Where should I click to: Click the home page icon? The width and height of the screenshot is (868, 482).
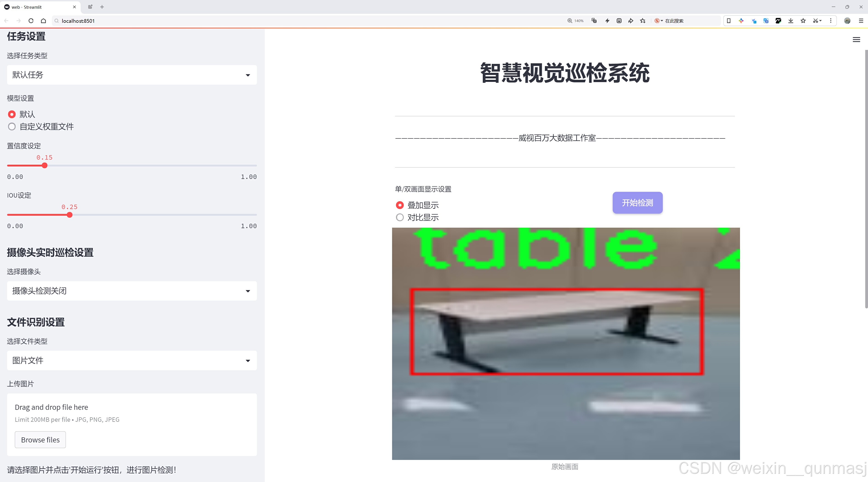point(43,21)
